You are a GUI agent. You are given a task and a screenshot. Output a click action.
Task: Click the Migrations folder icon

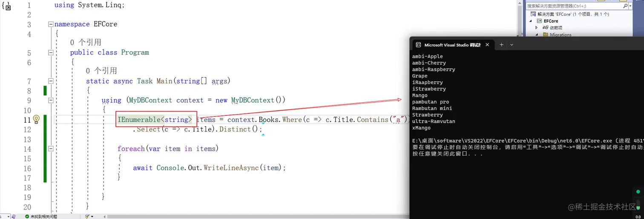tap(545, 35)
